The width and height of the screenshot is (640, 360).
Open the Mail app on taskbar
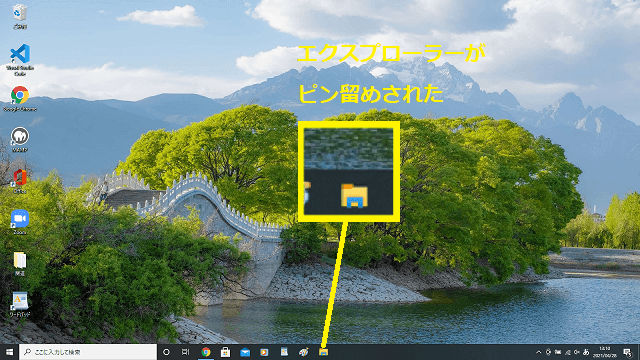tap(245, 352)
